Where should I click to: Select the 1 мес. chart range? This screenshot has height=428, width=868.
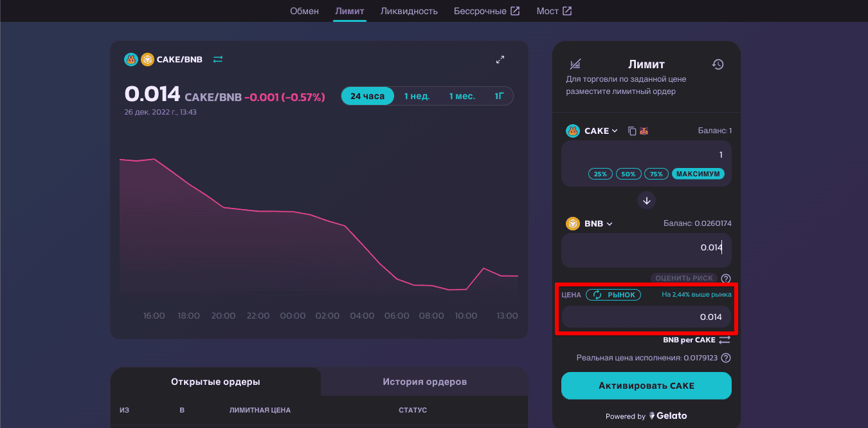462,96
